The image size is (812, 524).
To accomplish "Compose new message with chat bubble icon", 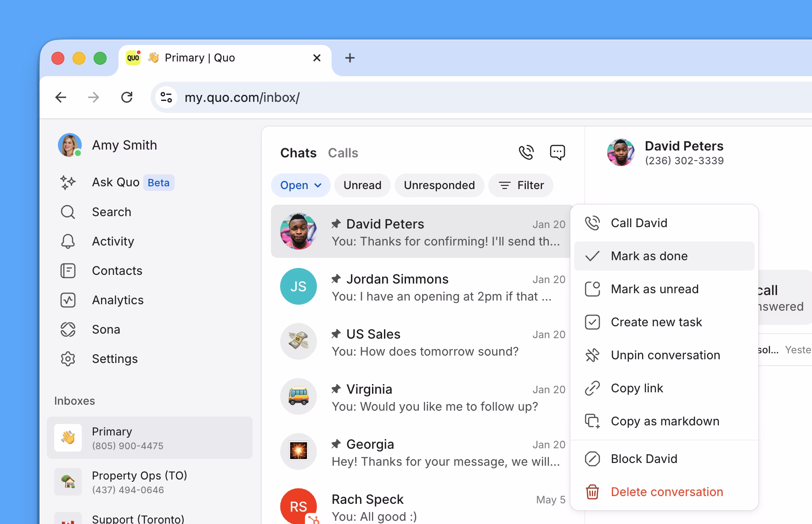I will (558, 152).
